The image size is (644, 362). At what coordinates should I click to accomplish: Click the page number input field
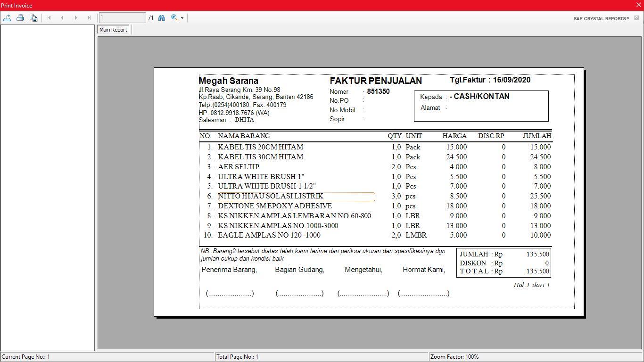(123, 17)
